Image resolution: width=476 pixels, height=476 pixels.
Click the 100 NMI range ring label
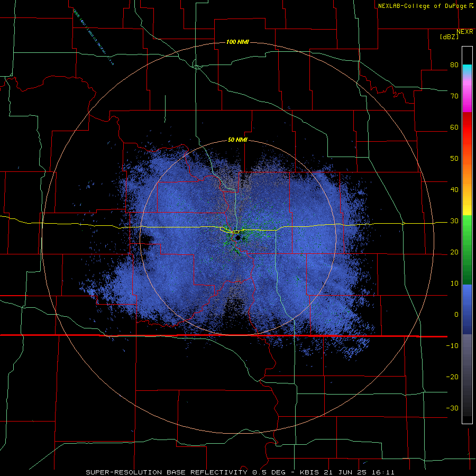click(x=237, y=42)
